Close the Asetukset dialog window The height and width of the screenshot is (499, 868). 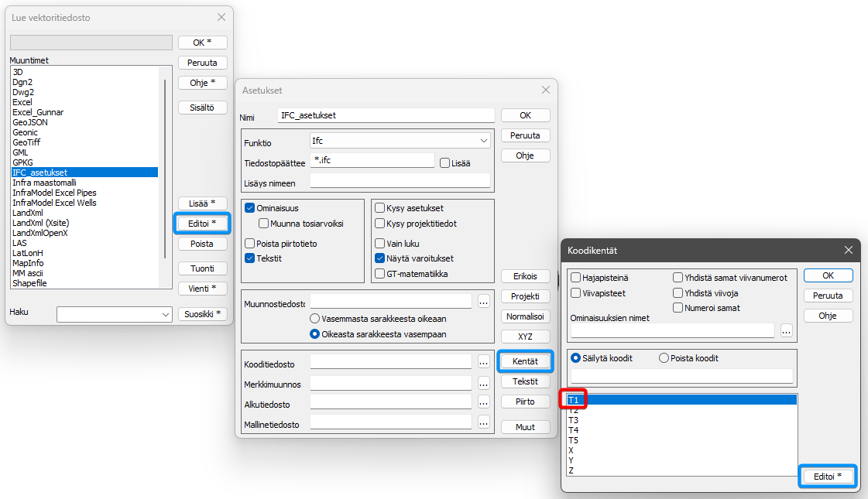546,90
